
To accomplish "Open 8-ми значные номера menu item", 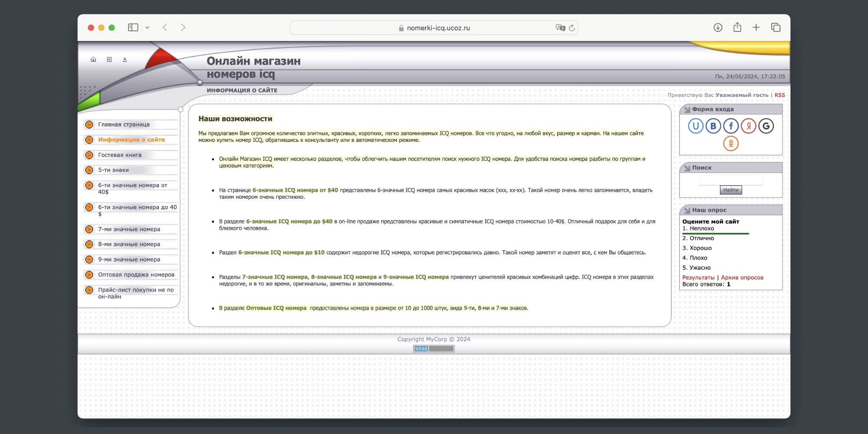I will [x=129, y=244].
